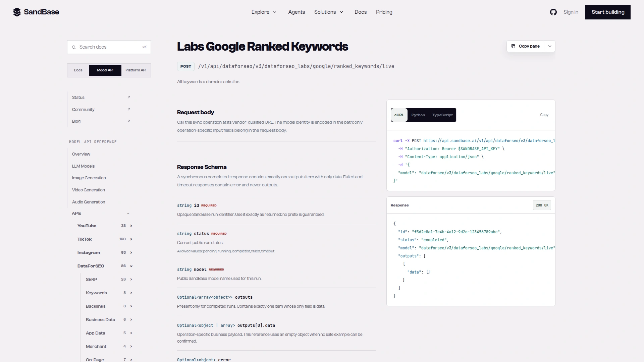This screenshot has height=362, width=644.
Task: Open the Overview reference page
Action: (81, 154)
